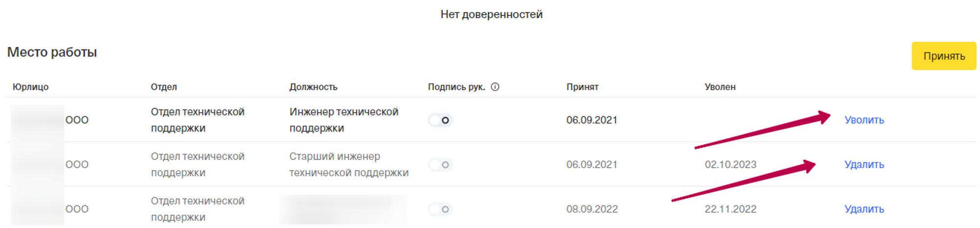The image size is (980, 228).
Task: Click the Уволить link
Action: pyautogui.click(x=864, y=120)
